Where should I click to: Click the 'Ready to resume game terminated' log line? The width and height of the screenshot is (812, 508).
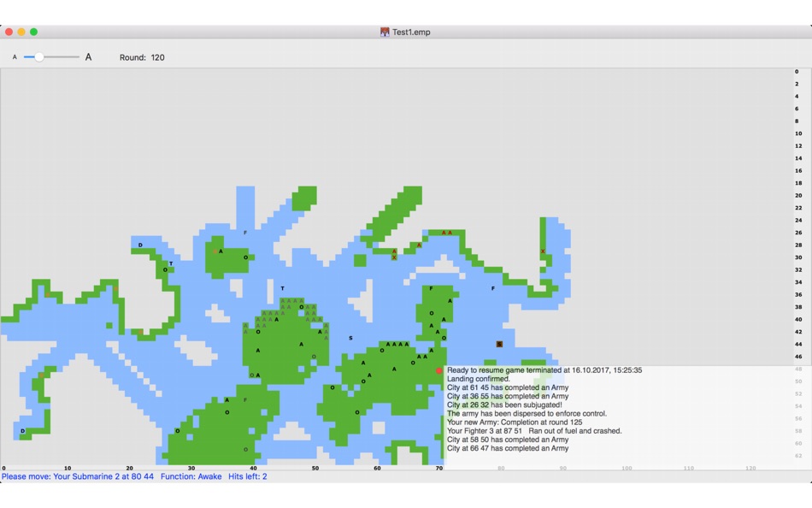click(544, 370)
